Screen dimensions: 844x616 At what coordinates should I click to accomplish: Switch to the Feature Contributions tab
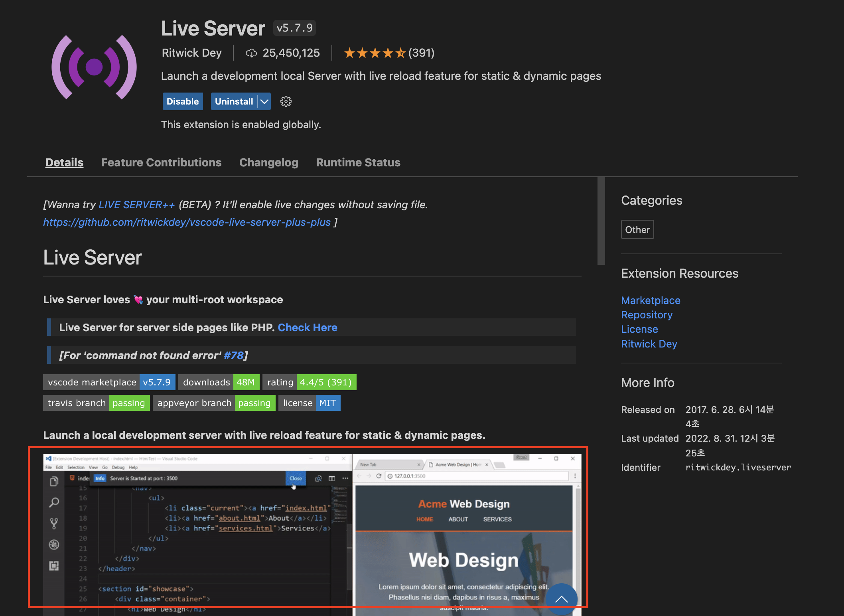click(161, 162)
